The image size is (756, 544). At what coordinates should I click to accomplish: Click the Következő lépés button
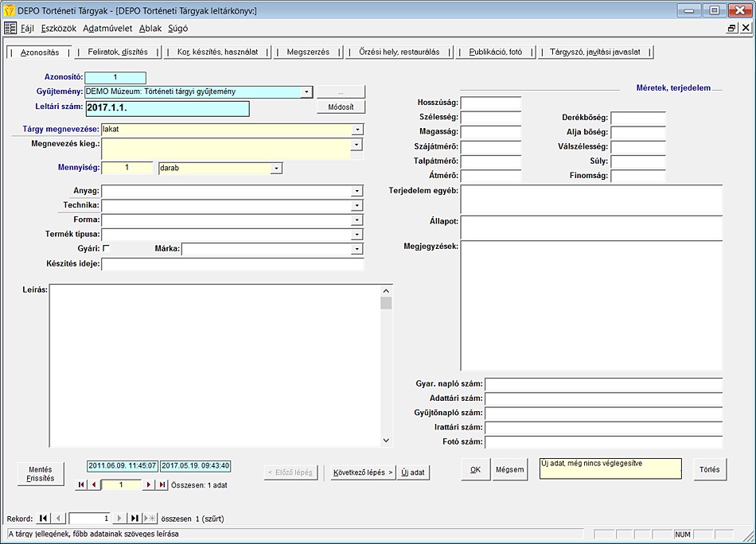[363, 472]
